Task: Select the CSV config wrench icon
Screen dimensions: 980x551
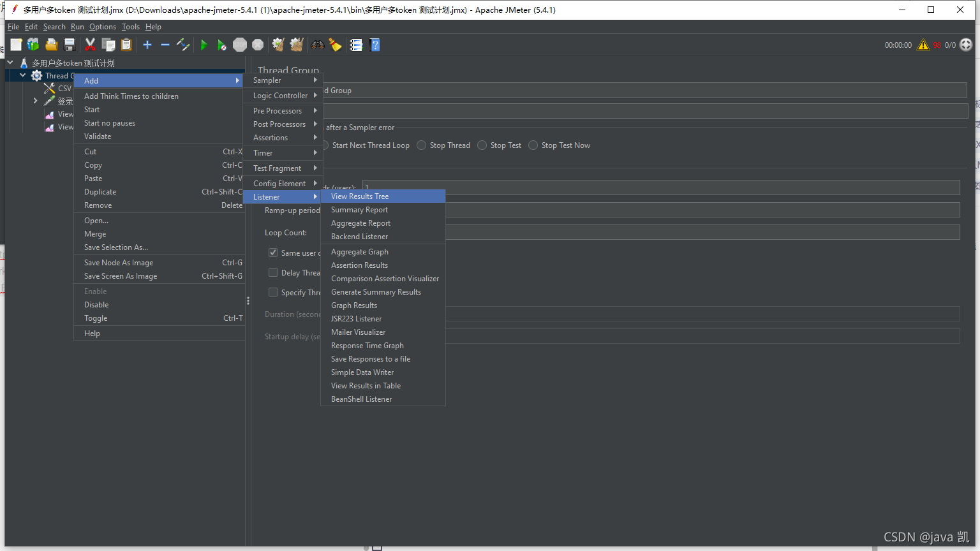Action: tap(49, 88)
